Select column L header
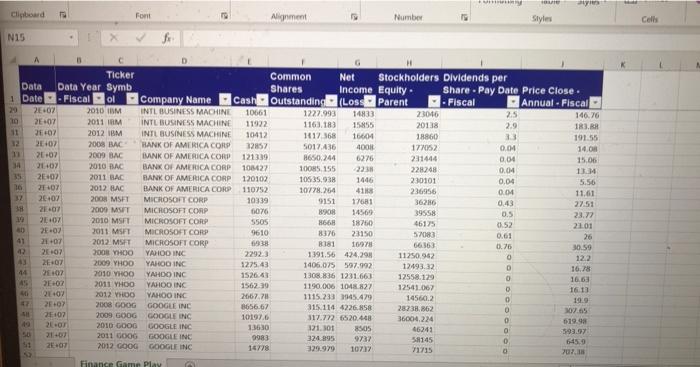Image resolution: width=700 pixels, height=367 pixels. [x=661, y=66]
